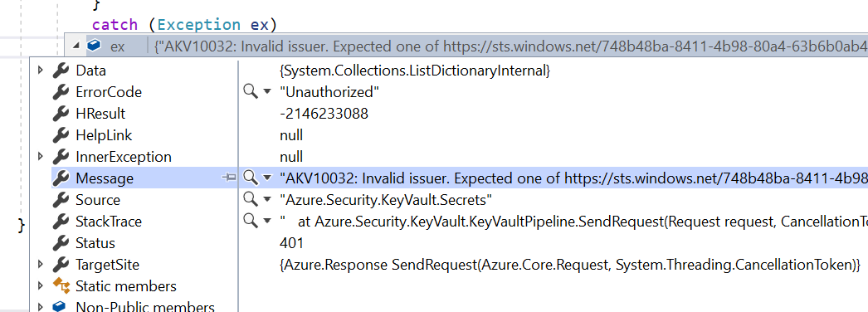Image resolution: width=868 pixels, height=312 pixels.
Task: Click the blue cube icon beside ex
Action: (x=94, y=46)
